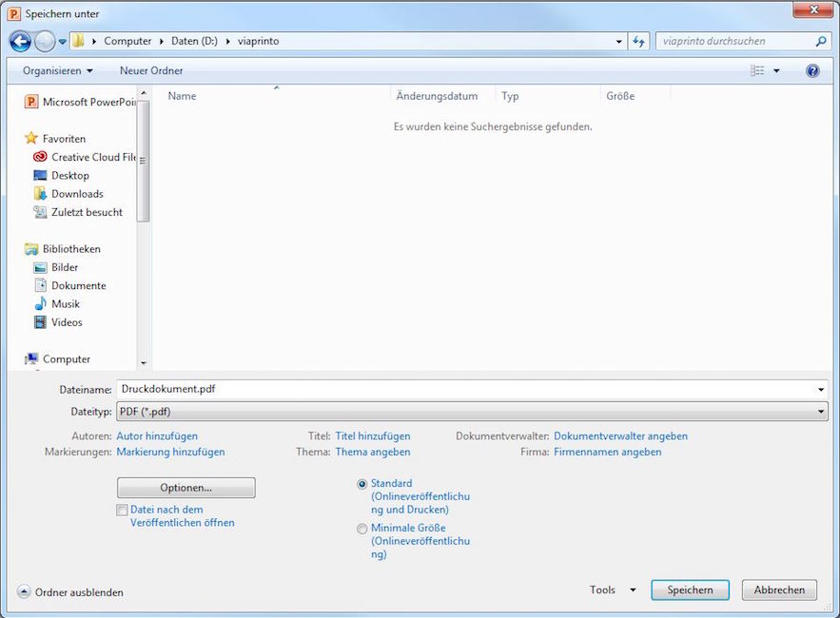840x618 pixels.
Task: Click the PowerPoint icon in title bar
Action: pyautogui.click(x=14, y=13)
